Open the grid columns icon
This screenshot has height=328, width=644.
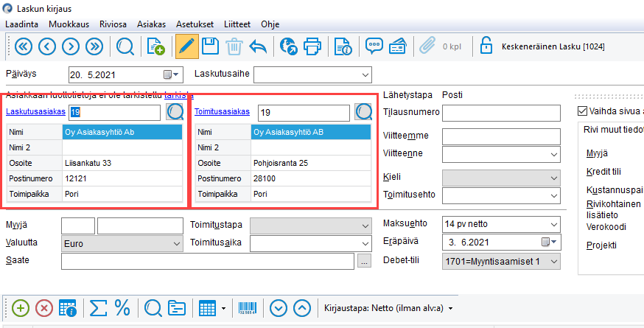207,308
